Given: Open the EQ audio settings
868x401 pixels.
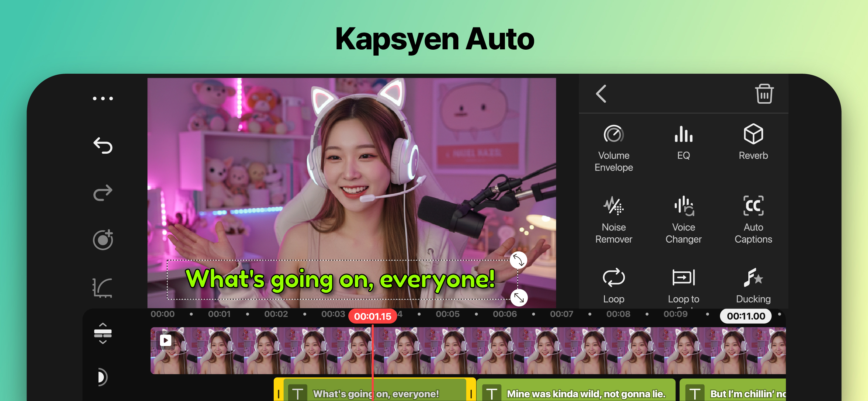Looking at the screenshot, I should click(683, 141).
